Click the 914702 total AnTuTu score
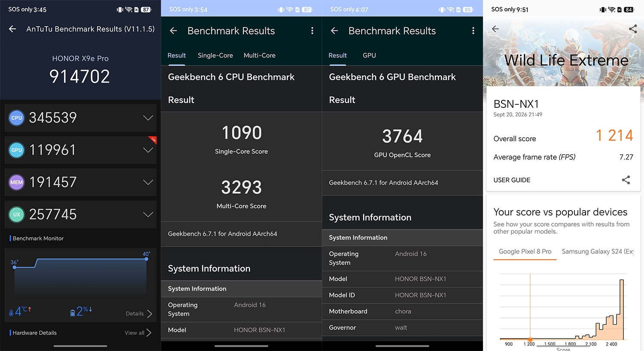Image resolution: width=644 pixels, height=351 pixels. click(80, 76)
